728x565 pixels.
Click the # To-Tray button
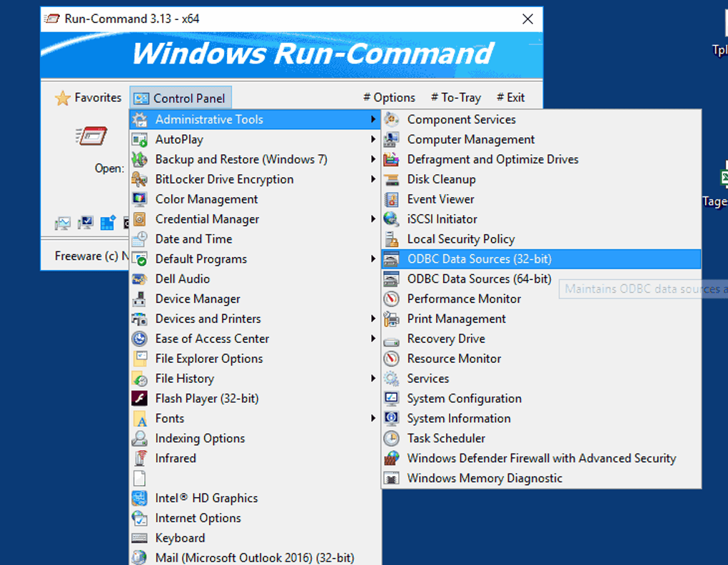(456, 98)
